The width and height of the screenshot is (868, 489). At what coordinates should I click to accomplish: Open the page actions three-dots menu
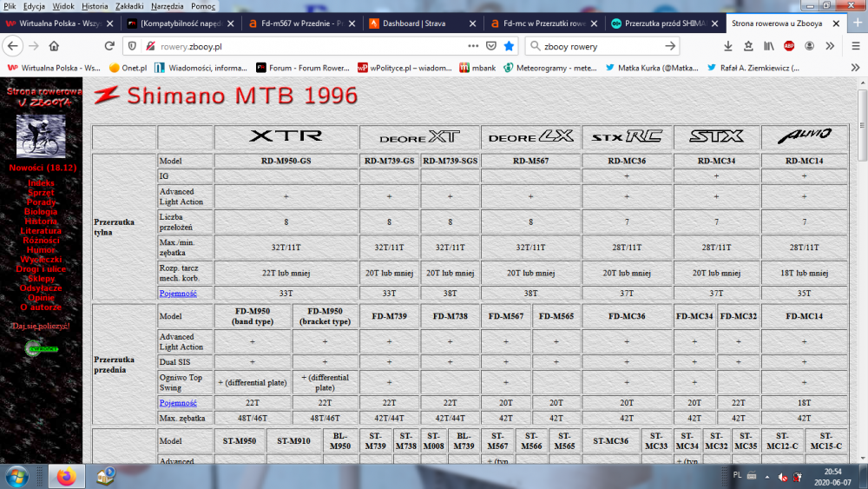pos(473,46)
